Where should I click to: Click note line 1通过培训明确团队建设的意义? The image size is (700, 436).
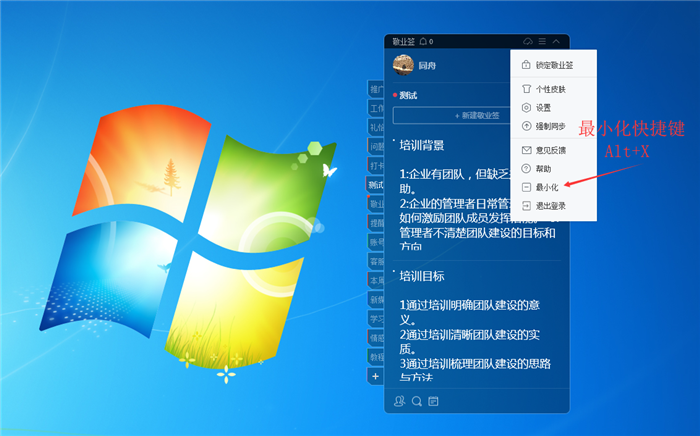(x=470, y=312)
